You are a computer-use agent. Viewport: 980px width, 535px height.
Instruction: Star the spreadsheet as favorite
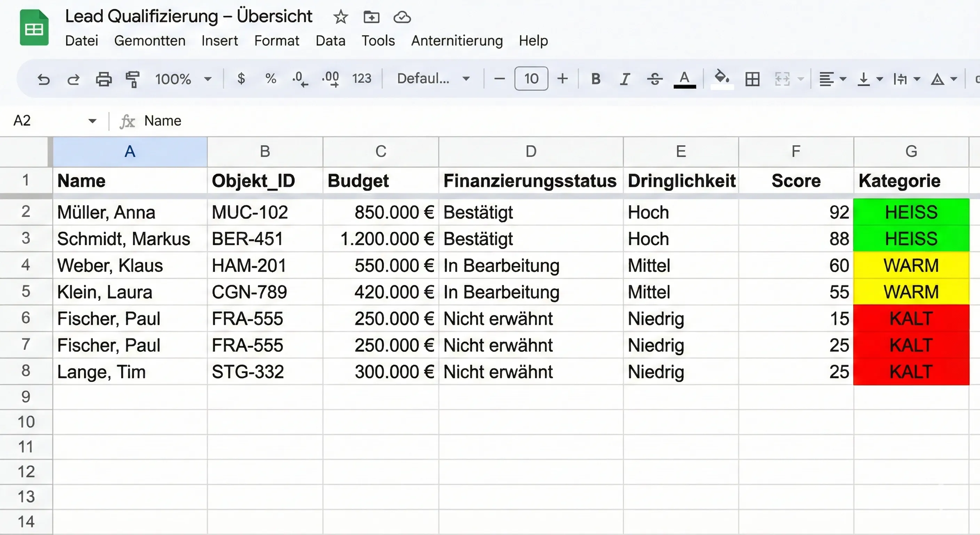(340, 17)
